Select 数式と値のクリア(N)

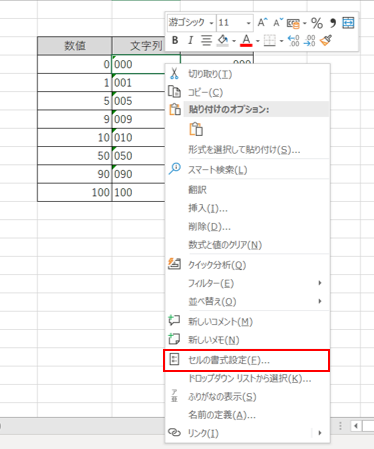pos(247,245)
